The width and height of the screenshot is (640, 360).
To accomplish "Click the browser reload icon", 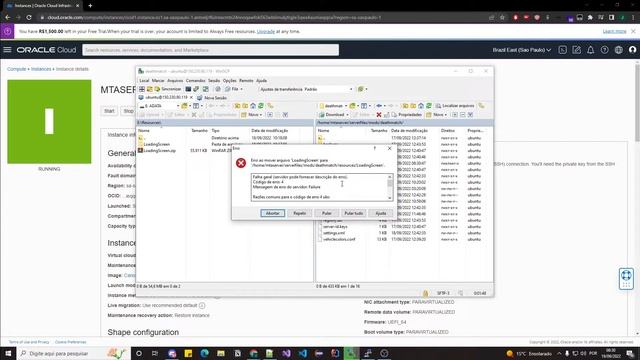I will click(29, 18).
